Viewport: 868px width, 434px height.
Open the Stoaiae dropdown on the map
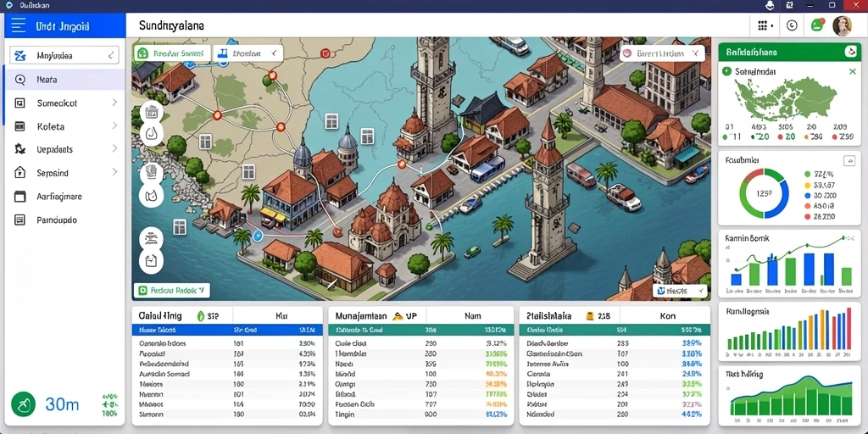pos(248,53)
